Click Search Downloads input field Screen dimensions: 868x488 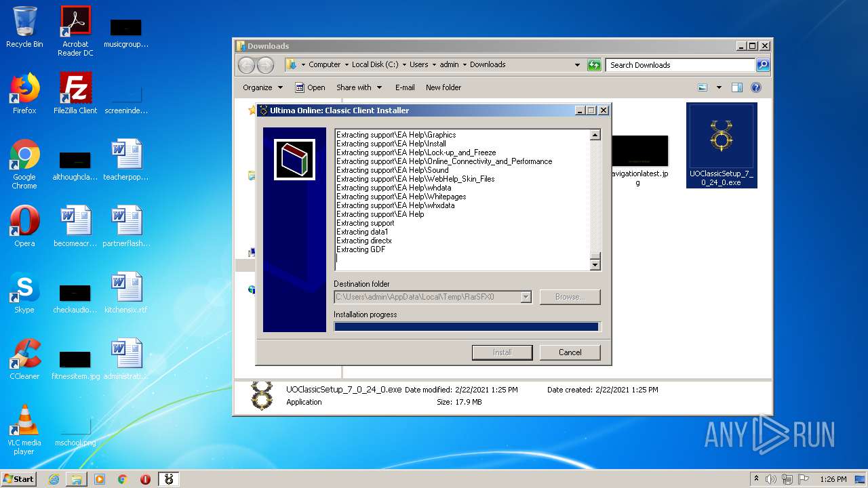pos(680,65)
